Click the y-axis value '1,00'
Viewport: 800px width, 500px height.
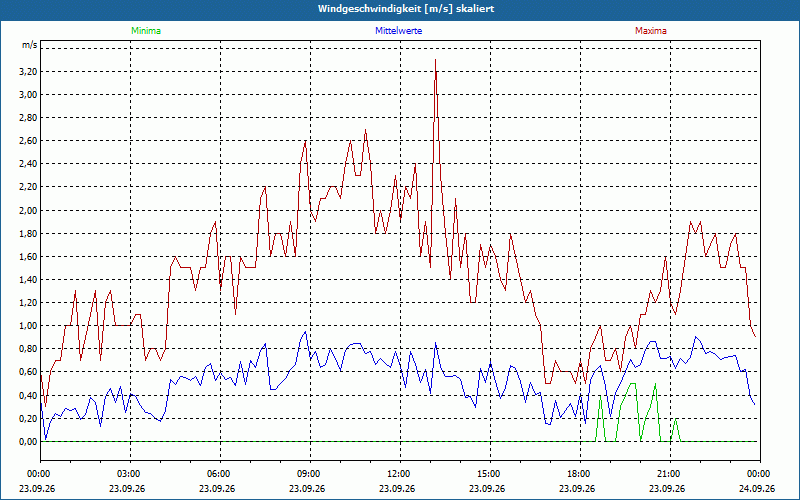point(28,326)
